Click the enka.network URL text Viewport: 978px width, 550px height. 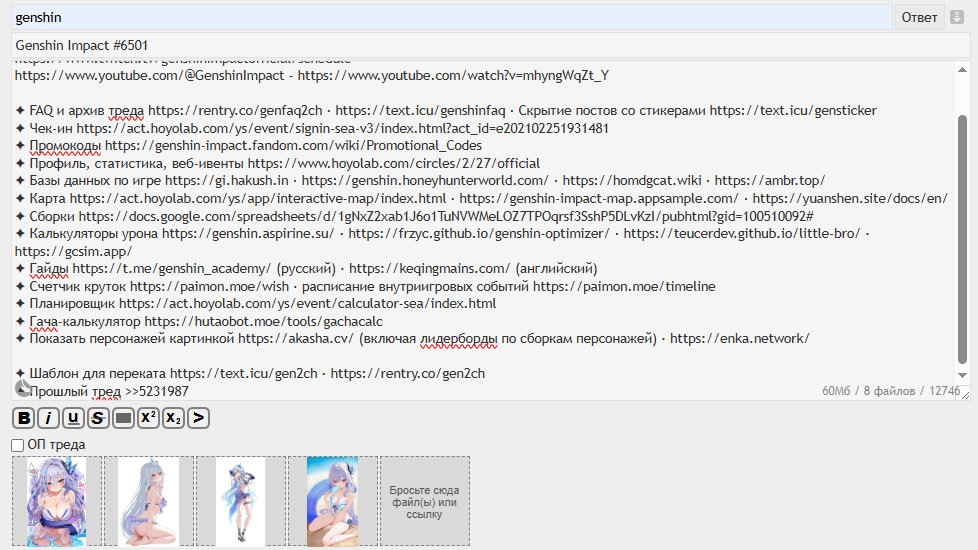(740, 339)
